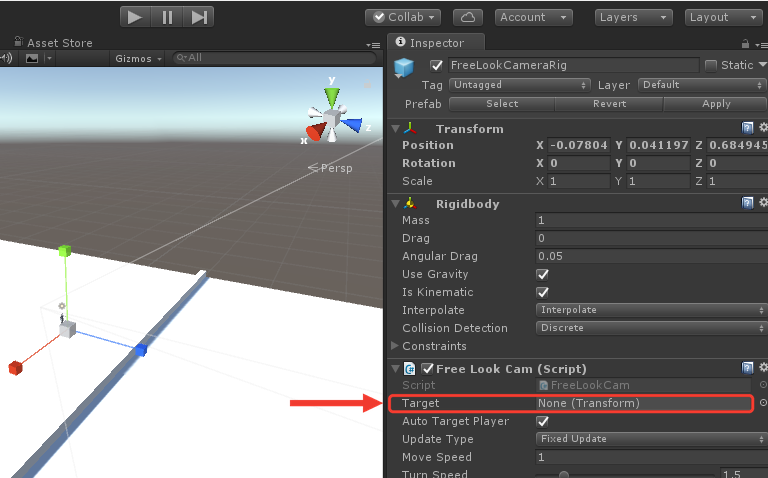
Task: Select the blue Z move handle
Action: tap(141, 350)
